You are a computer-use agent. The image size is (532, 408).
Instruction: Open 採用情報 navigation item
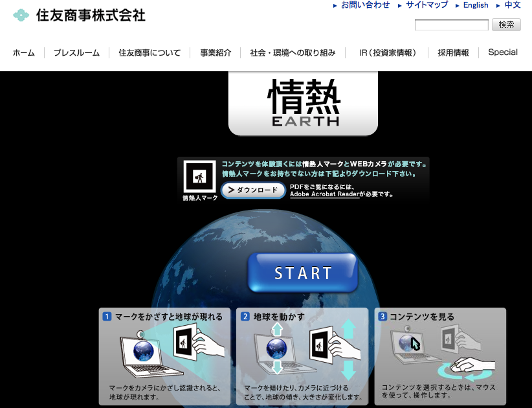453,53
